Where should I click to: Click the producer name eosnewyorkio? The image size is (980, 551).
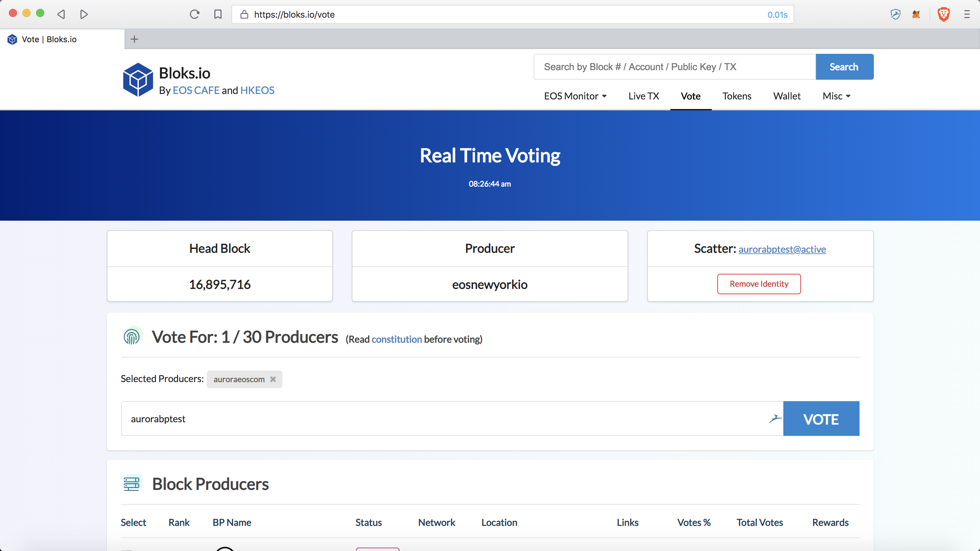click(490, 284)
